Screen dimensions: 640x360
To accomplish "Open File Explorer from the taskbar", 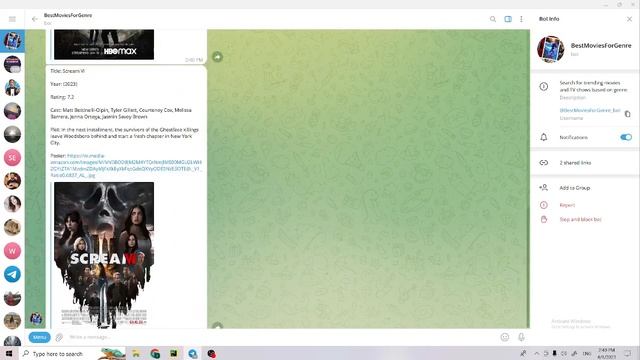I will tap(136, 353).
